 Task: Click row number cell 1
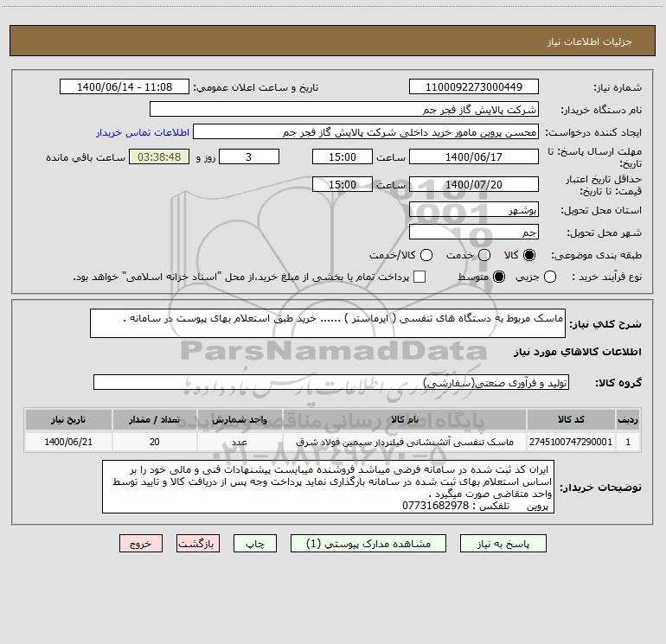(628, 442)
